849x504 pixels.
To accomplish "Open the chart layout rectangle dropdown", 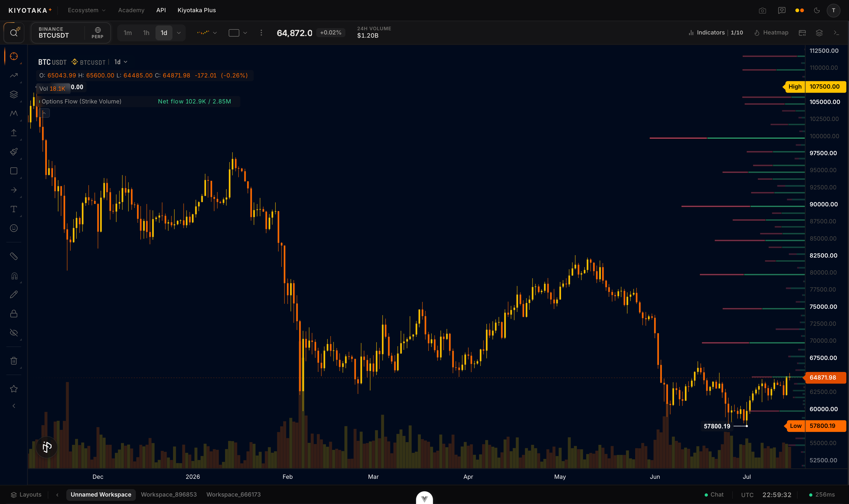I will pos(238,33).
